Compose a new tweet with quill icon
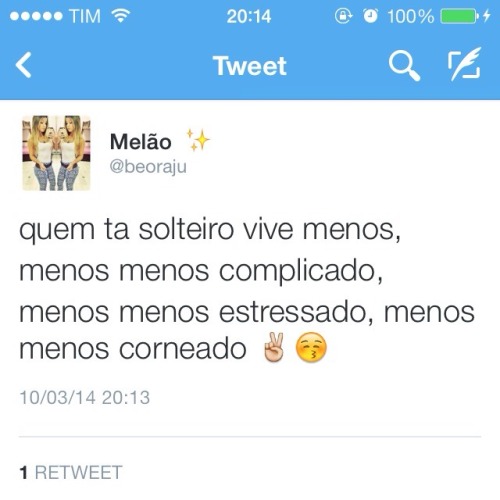 (465, 64)
